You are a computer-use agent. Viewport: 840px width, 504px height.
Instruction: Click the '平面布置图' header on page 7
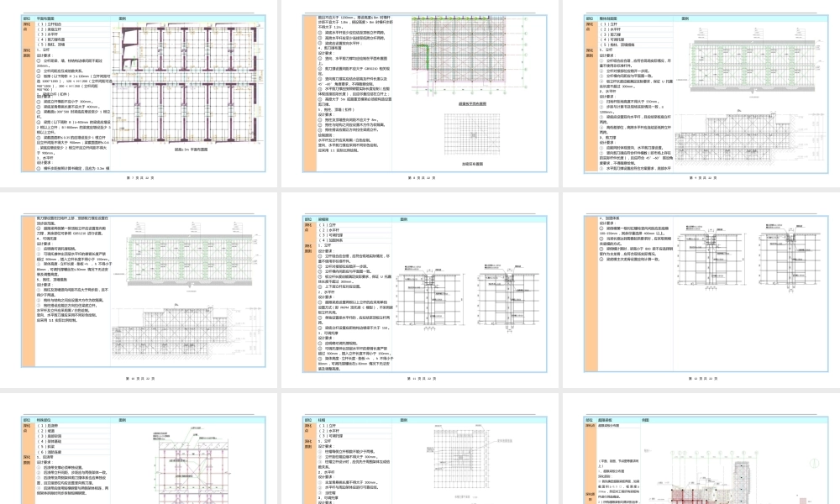pos(45,18)
